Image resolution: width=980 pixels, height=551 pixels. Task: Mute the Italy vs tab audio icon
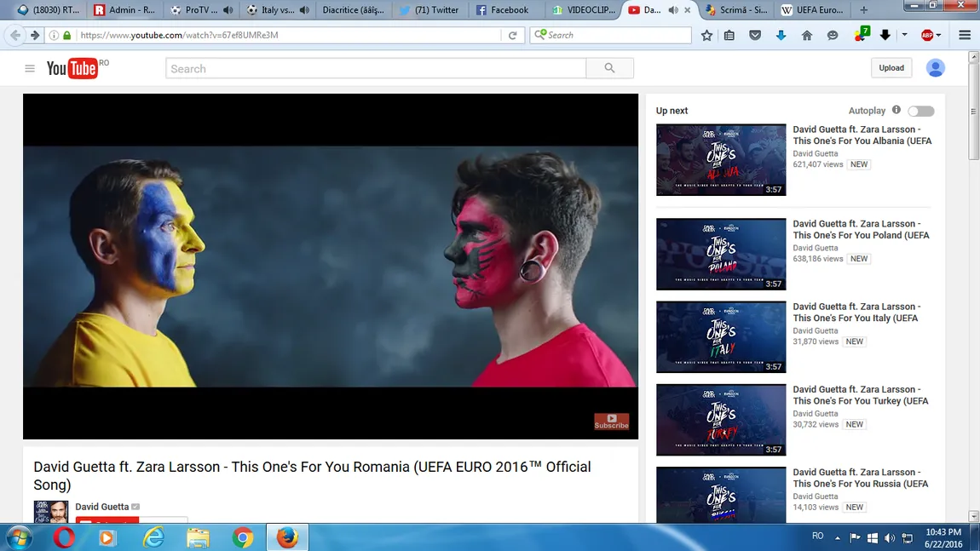click(x=304, y=10)
